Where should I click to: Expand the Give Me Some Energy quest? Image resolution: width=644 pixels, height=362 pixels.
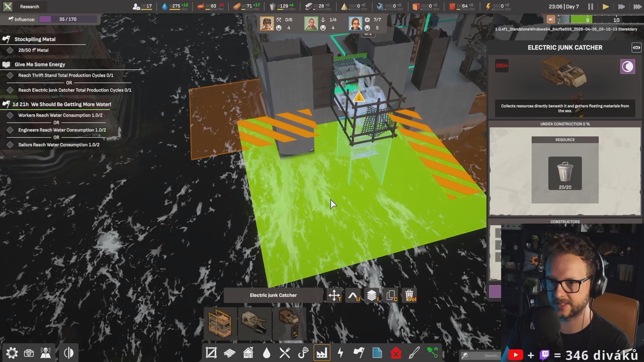(x=40, y=64)
